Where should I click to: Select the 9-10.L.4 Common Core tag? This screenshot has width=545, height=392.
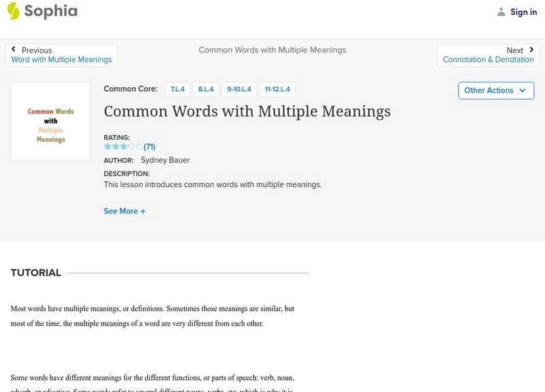[239, 89]
